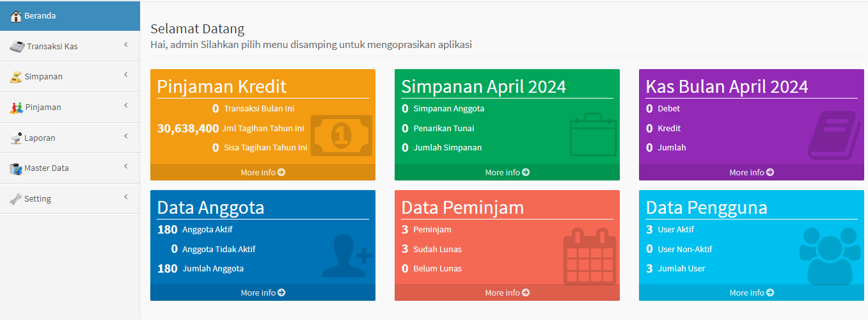Click More info on Data Pengguna card
The width and height of the screenshot is (868, 320).
(x=752, y=292)
